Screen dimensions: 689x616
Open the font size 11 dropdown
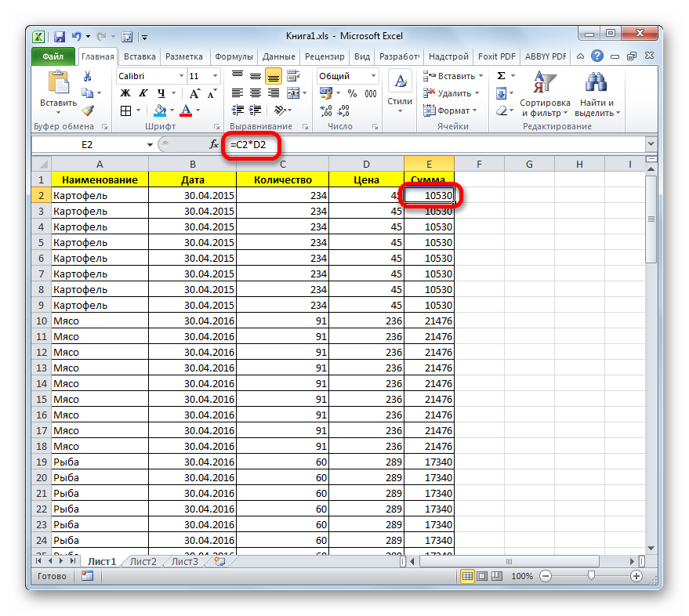[215, 76]
